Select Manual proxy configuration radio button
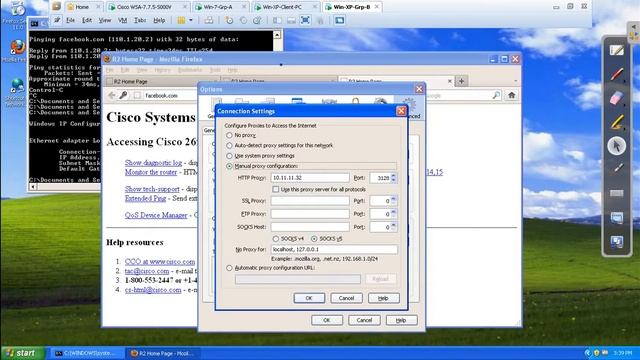The height and width of the screenshot is (360, 640). pos(229,166)
